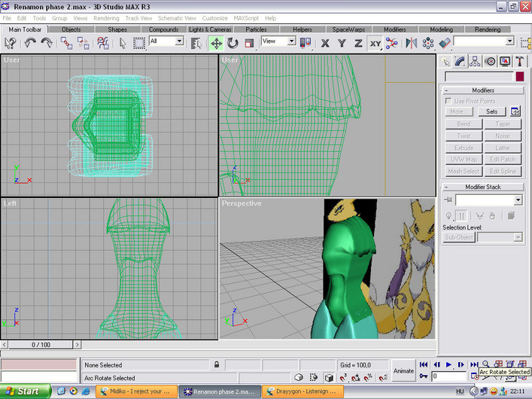
Task: Click the object name field in Modify panel
Action: click(x=479, y=76)
